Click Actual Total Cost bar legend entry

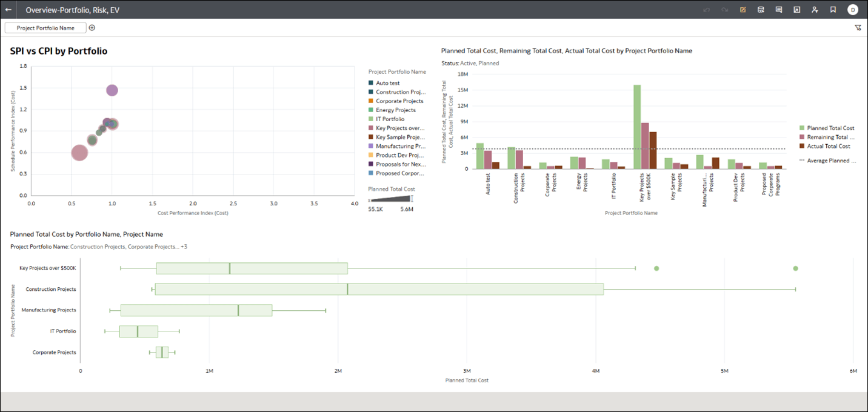(825, 146)
